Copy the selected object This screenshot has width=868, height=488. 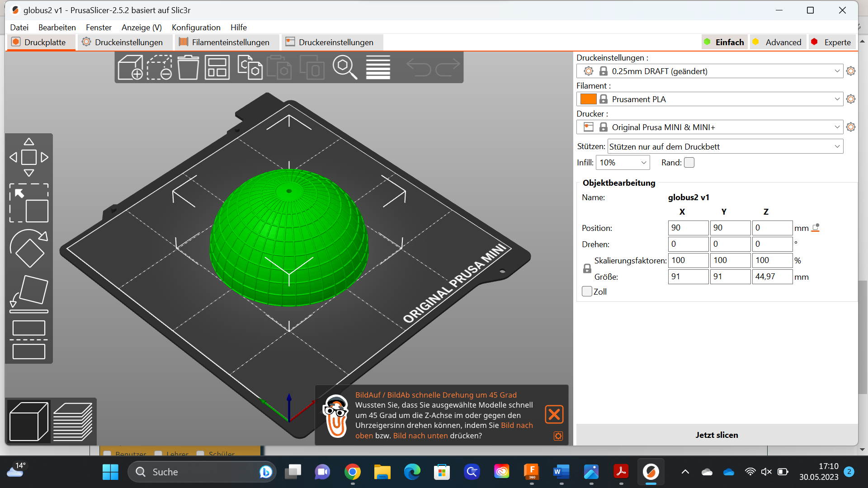tap(250, 67)
